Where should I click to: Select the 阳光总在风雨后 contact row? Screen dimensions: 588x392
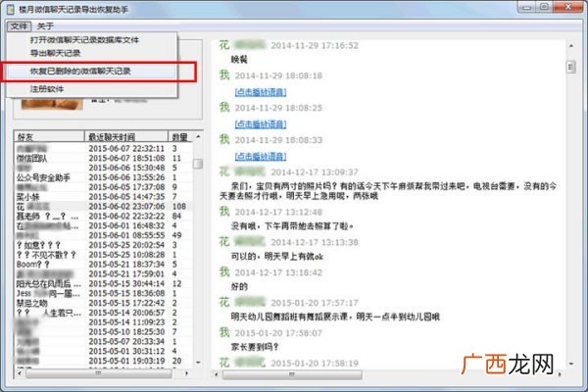pyautogui.click(x=104, y=284)
